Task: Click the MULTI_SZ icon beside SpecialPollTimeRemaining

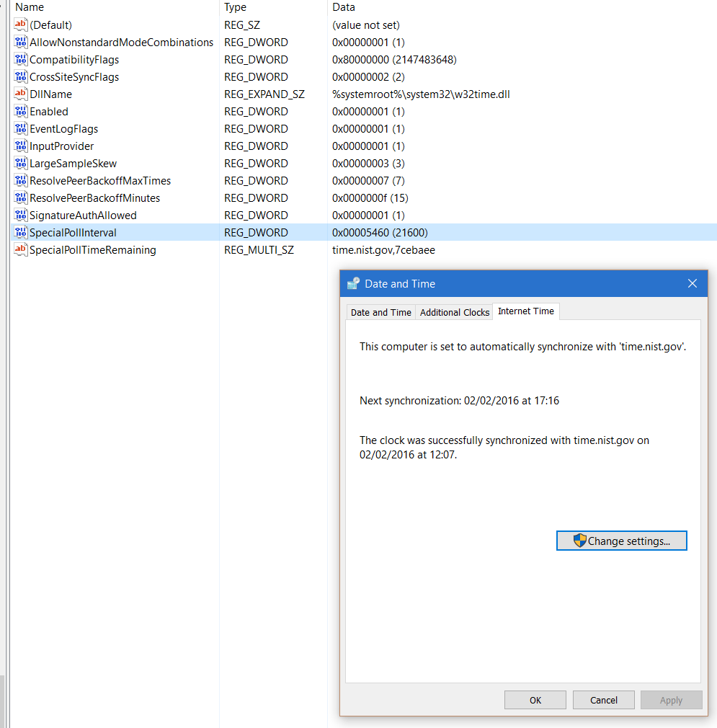Action: 20,249
